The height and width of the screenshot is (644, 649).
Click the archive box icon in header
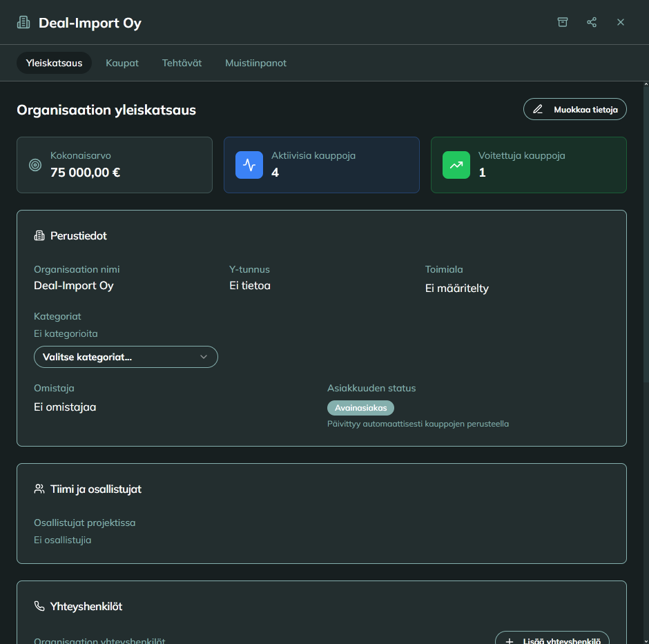(x=563, y=22)
